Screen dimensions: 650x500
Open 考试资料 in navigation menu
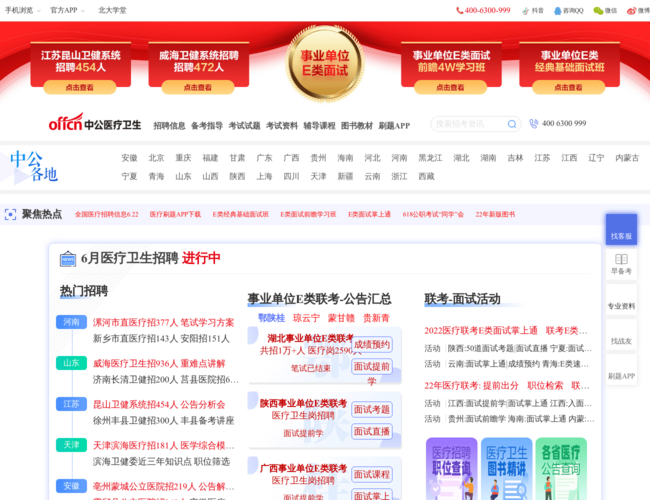[x=282, y=126]
